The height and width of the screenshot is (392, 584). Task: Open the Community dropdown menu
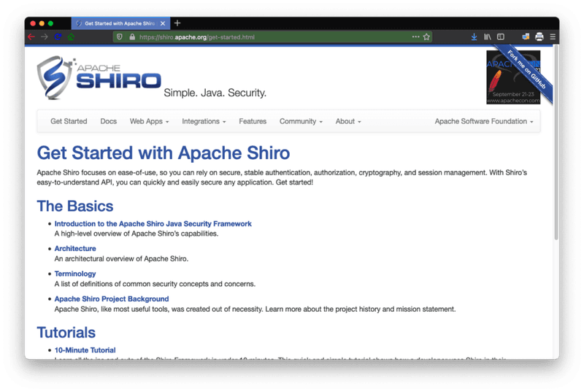(x=301, y=121)
